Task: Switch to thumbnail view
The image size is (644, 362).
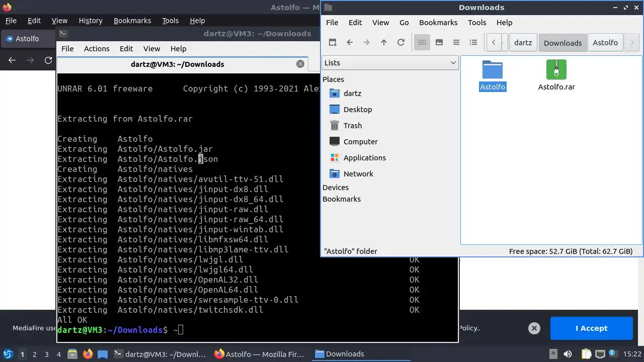Action: coord(439,42)
